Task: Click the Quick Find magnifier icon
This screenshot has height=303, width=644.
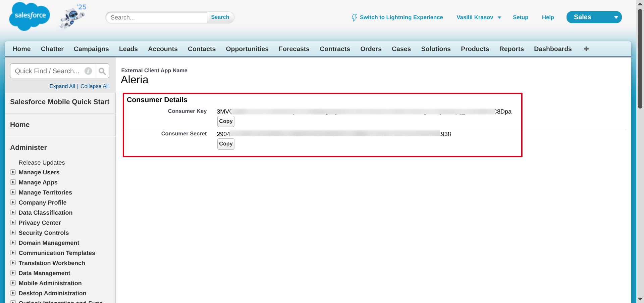Action: pyautogui.click(x=102, y=71)
